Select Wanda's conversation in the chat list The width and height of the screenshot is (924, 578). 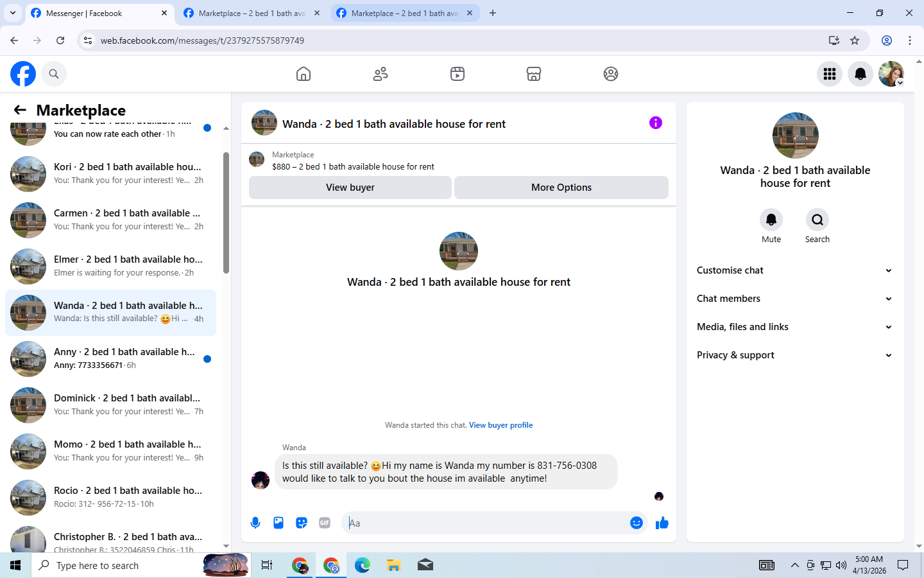pos(110,313)
